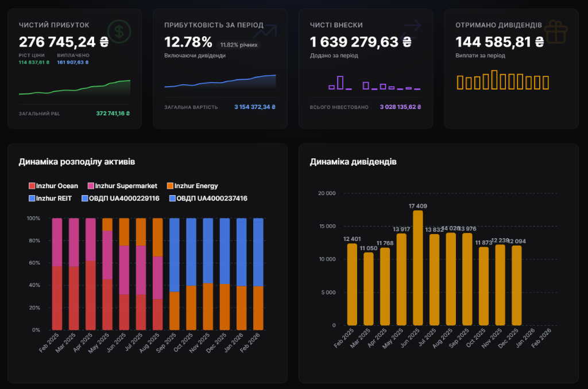Click dividends received value 144 585,81 ₴

tap(500, 42)
